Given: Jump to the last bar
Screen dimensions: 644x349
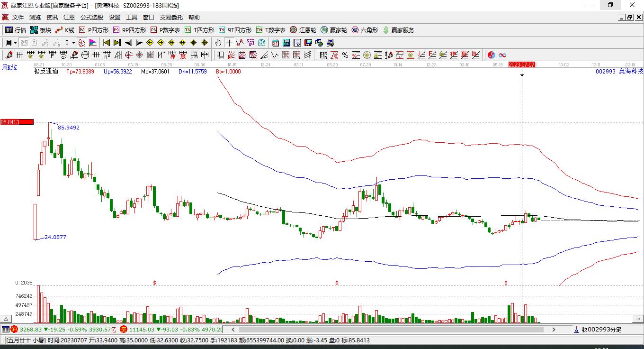Looking at the screenshot, I should click(x=117, y=43).
